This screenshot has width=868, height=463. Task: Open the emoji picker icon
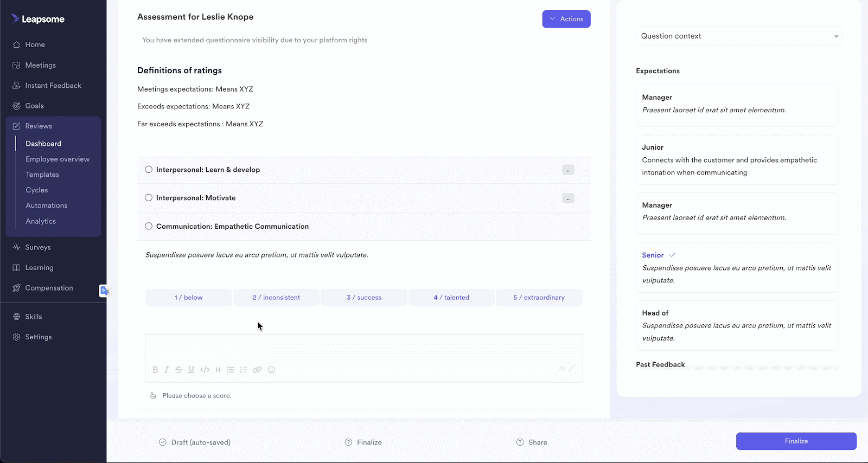pos(271,370)
